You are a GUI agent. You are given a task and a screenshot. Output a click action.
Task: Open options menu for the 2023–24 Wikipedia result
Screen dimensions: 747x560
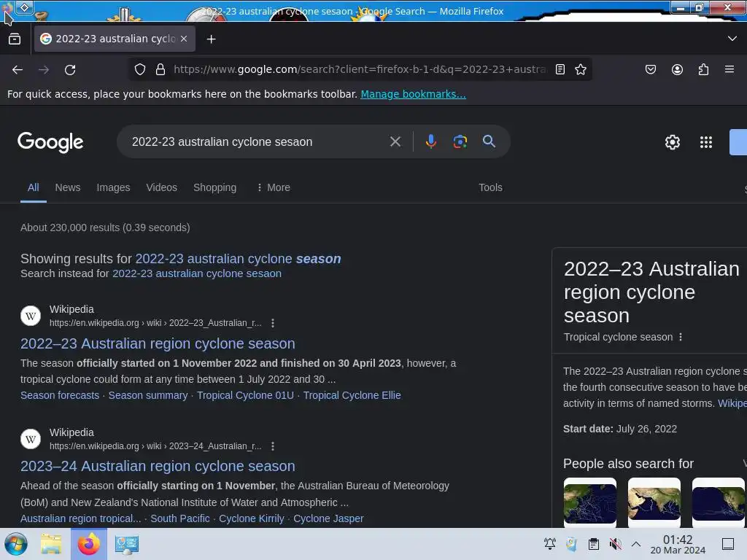click(273, 446)
